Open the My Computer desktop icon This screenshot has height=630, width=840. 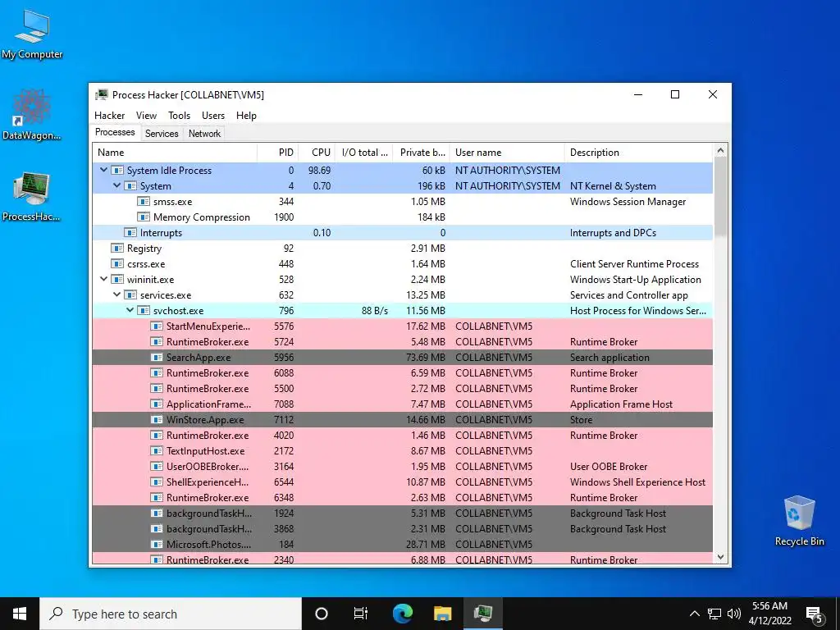(x=32, y=34)
